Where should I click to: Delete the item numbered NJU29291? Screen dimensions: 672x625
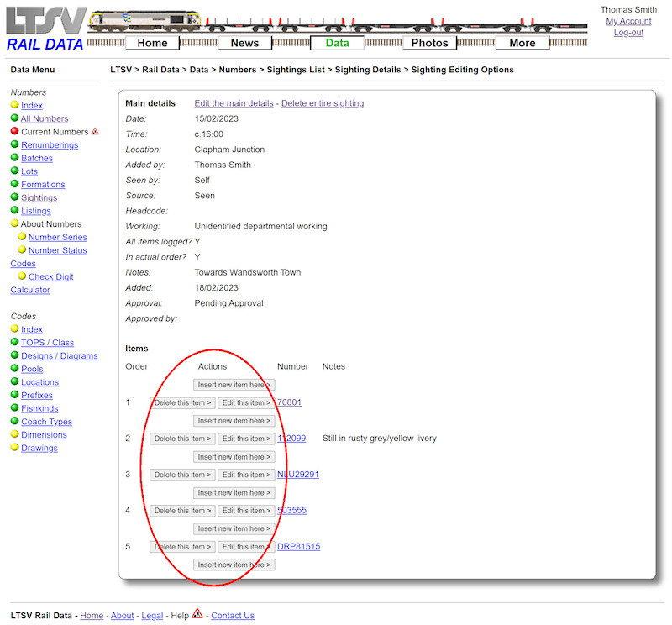[x=181, y=474]
